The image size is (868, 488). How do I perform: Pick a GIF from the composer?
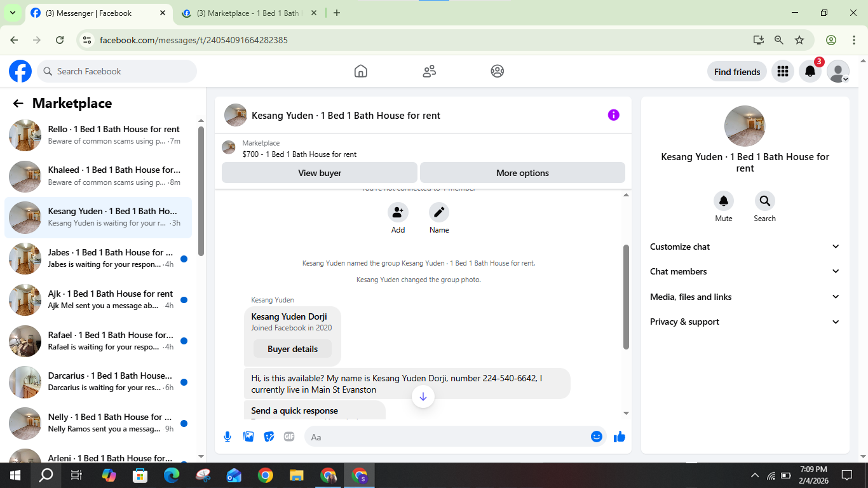point(289,437)
